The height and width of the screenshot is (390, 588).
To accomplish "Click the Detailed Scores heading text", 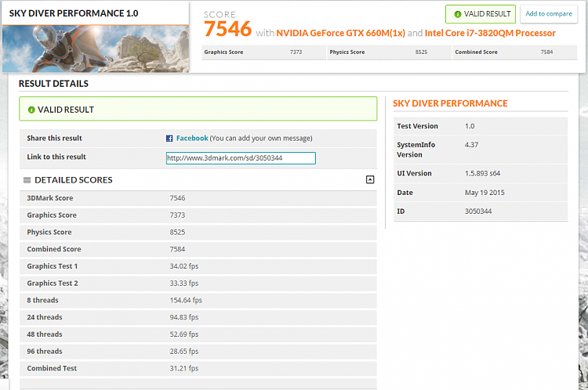I will pos(74,180).
